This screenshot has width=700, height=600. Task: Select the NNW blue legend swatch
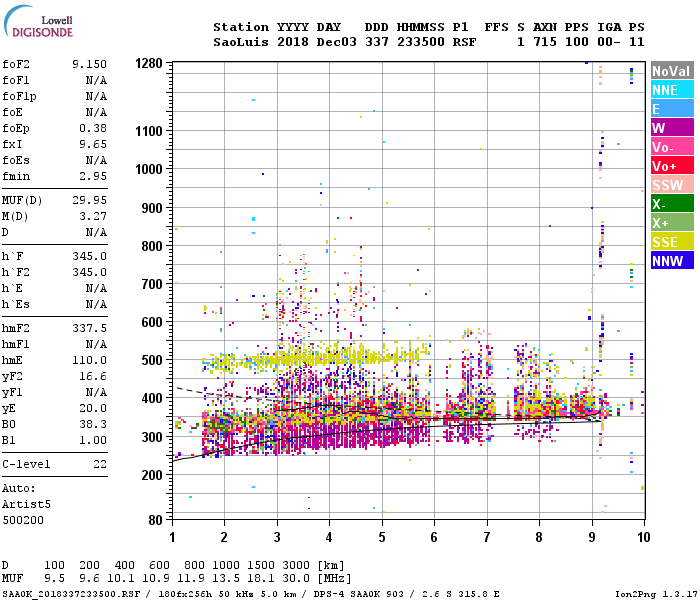click(x=672, y=261)
